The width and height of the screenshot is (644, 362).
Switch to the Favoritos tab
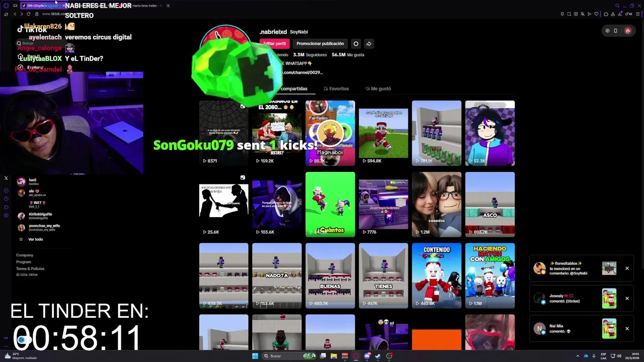[336, 88]
